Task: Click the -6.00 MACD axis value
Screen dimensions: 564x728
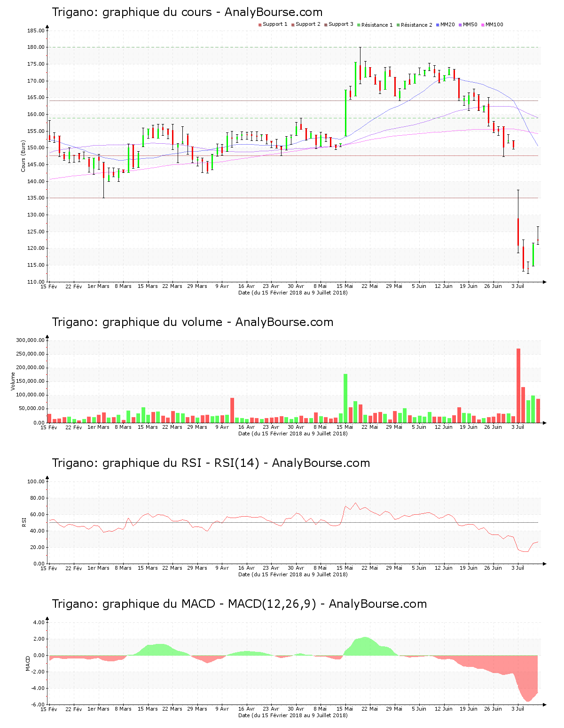Action: tap(38, 705)
